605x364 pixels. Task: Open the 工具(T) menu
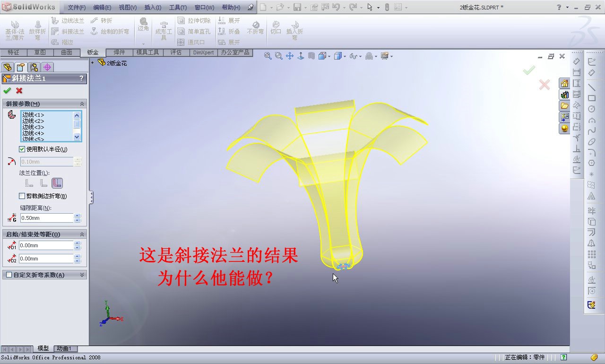pos(178,8)
